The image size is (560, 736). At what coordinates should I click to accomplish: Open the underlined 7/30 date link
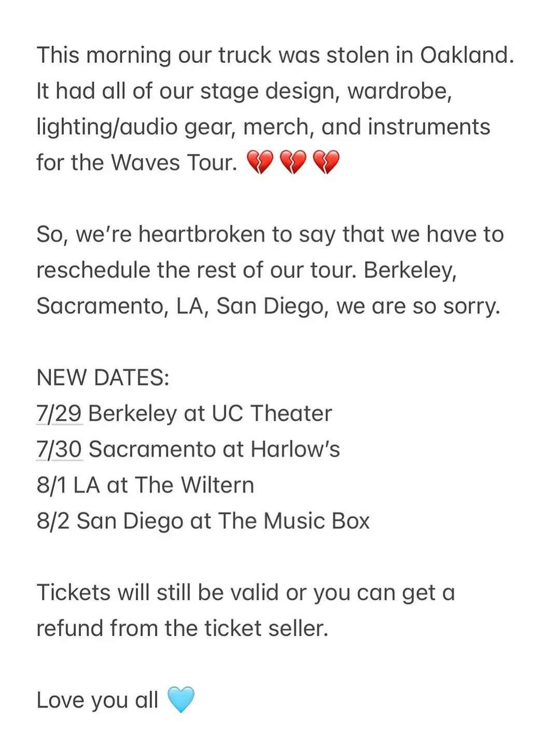59,449
